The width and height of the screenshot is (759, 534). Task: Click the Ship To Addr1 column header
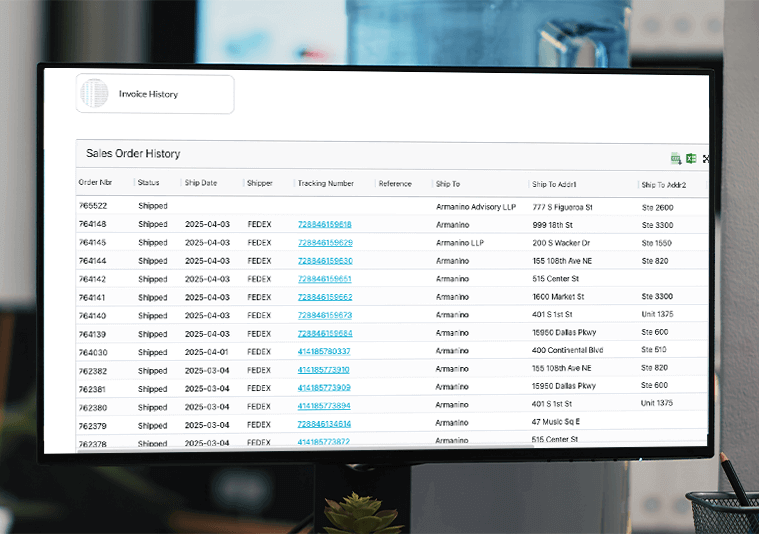554,185
